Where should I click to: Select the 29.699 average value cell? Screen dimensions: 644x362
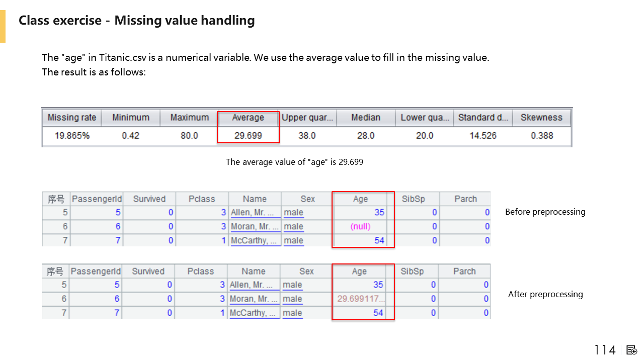(x=248, y=135)
